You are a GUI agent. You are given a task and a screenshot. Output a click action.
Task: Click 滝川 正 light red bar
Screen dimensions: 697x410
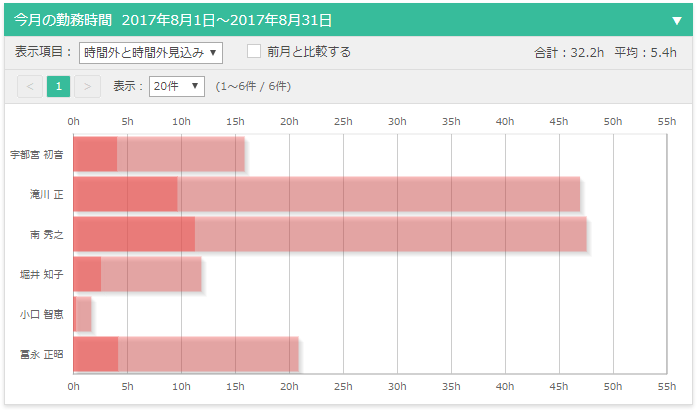point(380,194)
